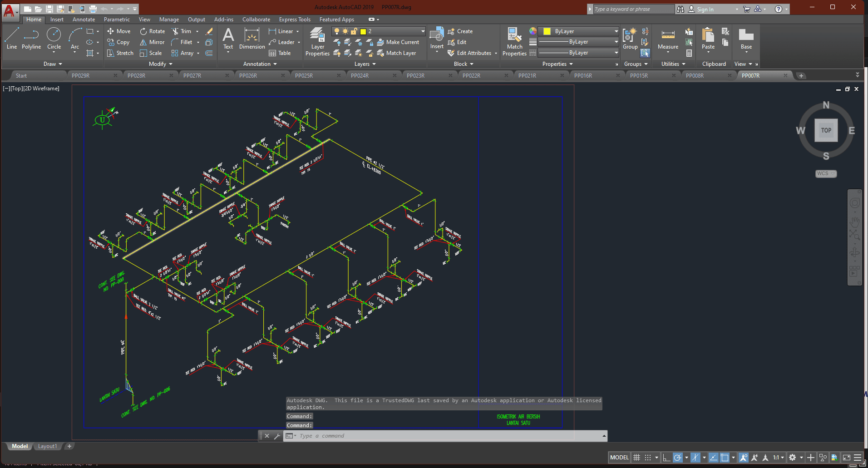Open the PP021R drawing tab
Screen dimensions: 868x468
point(527,76)
